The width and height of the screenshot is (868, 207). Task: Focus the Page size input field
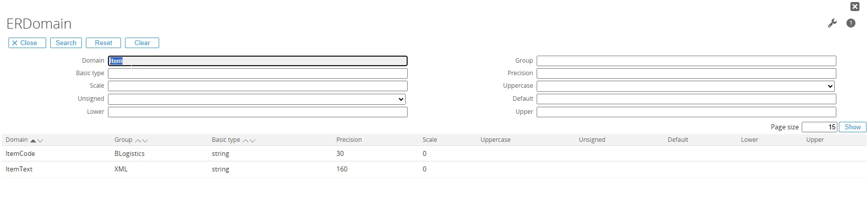click(x=819, y=127)
